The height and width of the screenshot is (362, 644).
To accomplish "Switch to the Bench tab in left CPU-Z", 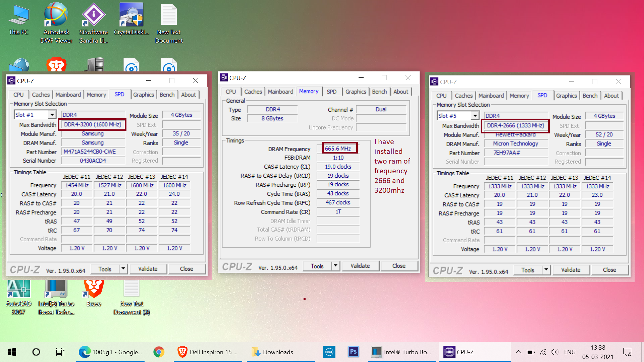I will pos(167,94).
